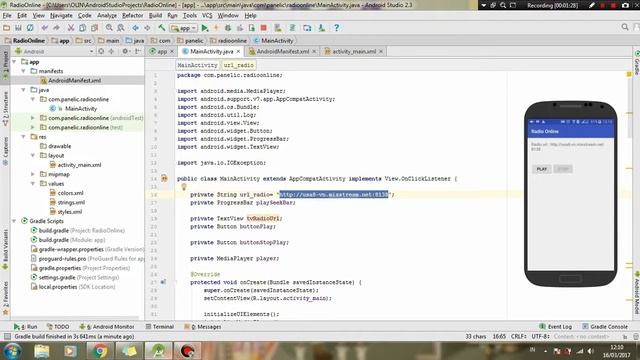Click STOP button in the phone emulator

click(563, 169)
